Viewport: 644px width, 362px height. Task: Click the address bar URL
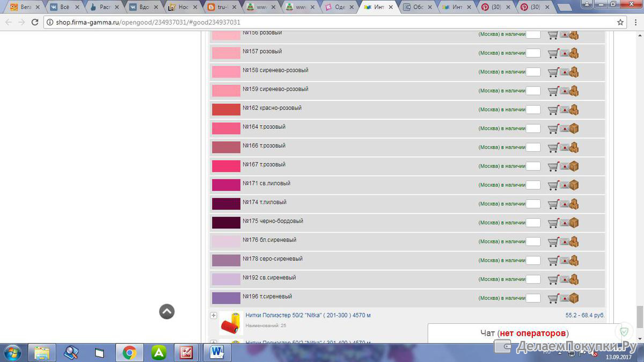click(148, 23)
